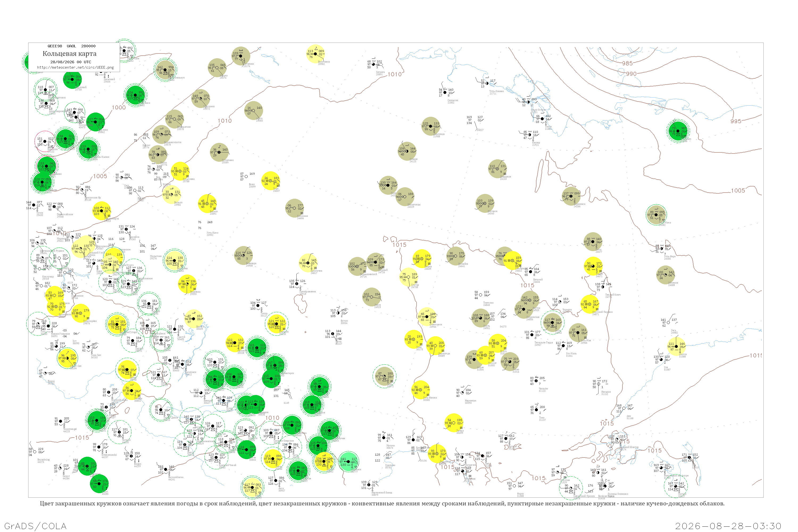Click the "Нюрба" station name
Screen dimensions: 798x532
[428, 266]
